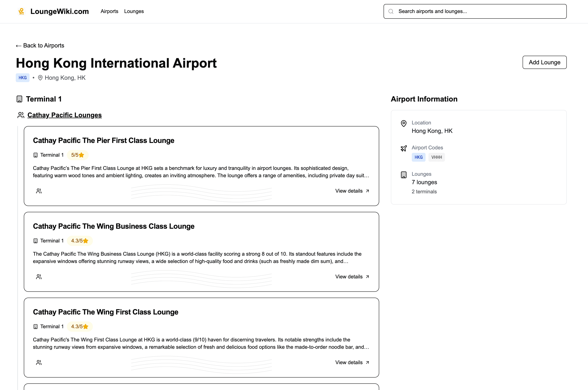The image size is (588, 390).
Task: Click the LoungeWiki logo icon
Action: pyautogui.click(x=21, y=11)
